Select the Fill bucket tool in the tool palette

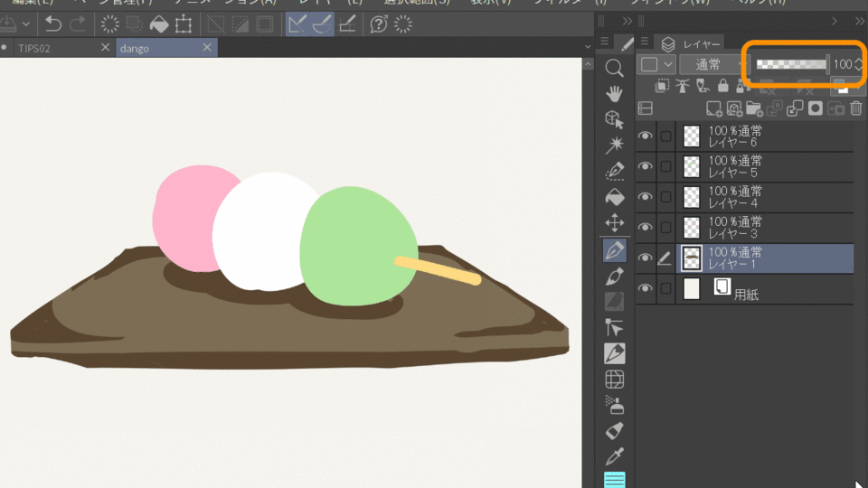(x=615, y=197)
